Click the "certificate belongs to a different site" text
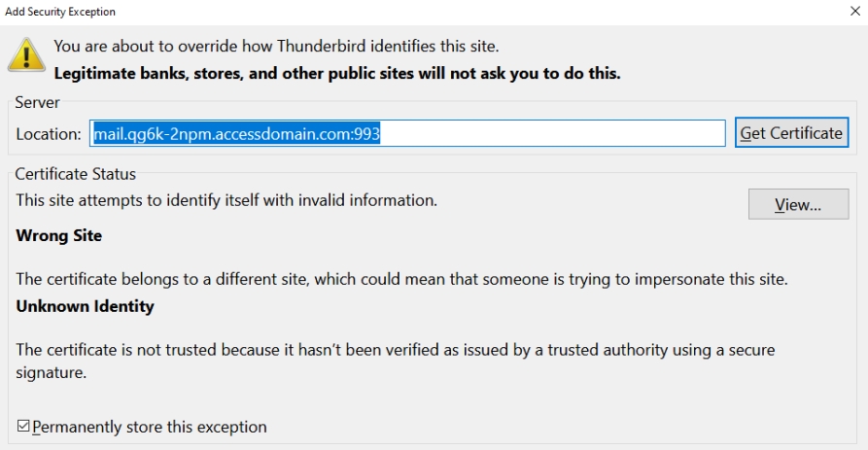The image size is (868, 450). click(x=400, y=279)
